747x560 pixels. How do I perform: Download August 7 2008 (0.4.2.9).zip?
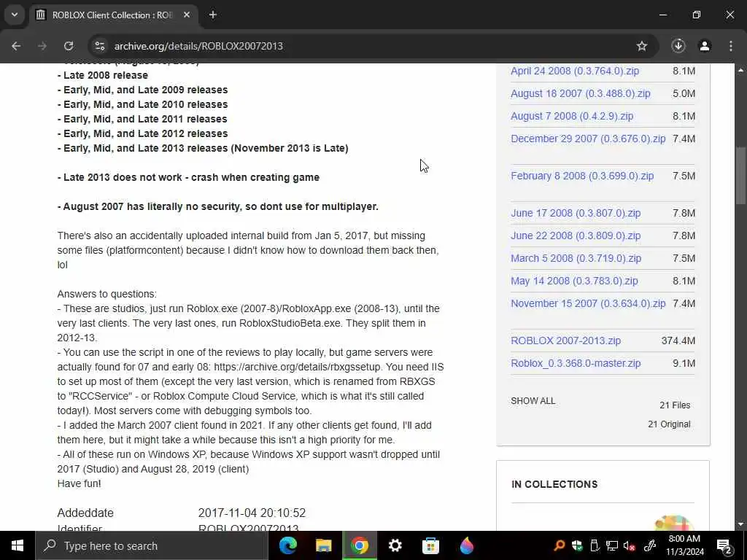click(572, 116)
